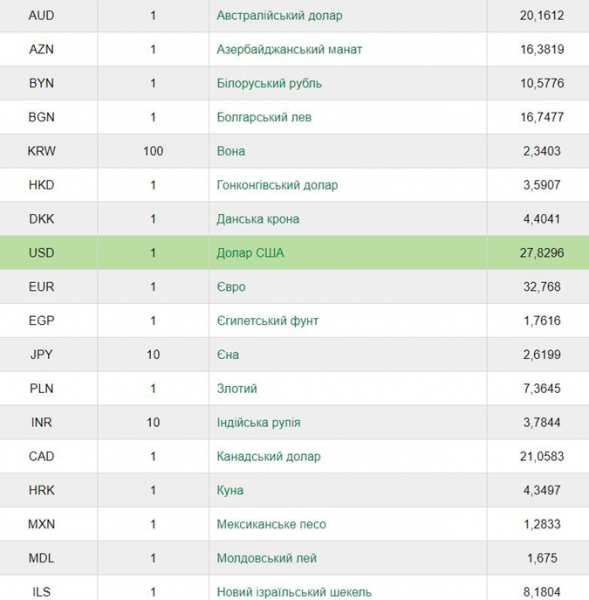Click the EUR unit quantity 1
589x600 pixels.
point(153,287)
